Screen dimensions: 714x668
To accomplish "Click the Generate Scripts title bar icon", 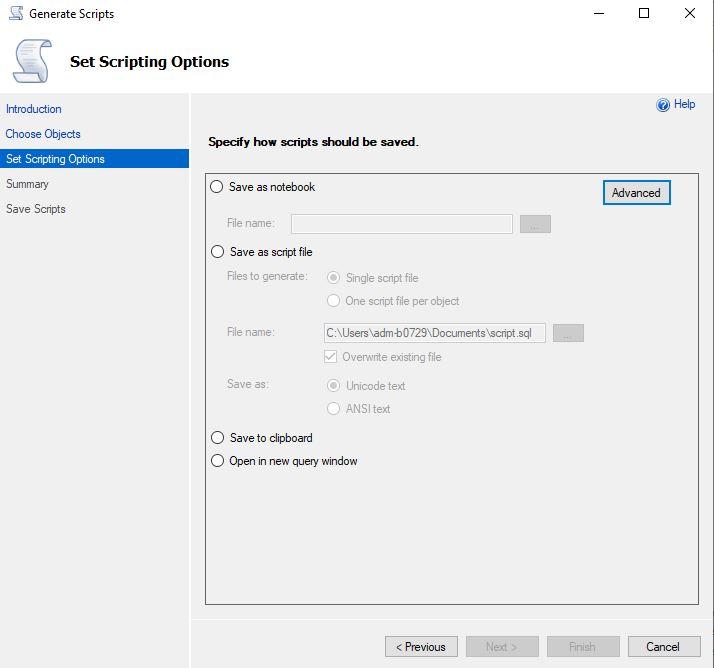I will coord(15,14).
